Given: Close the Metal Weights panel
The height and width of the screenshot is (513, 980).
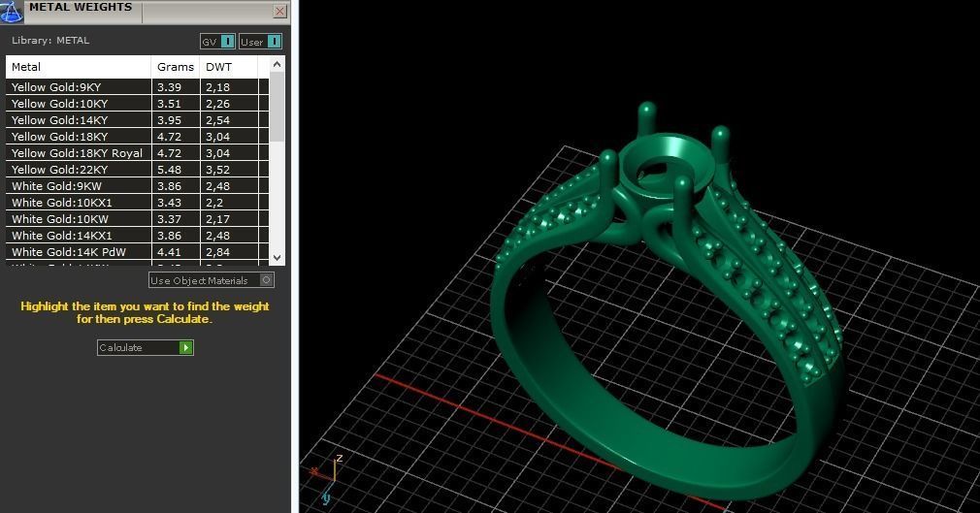Looking at the screenshot, I should tap(280, 12).
